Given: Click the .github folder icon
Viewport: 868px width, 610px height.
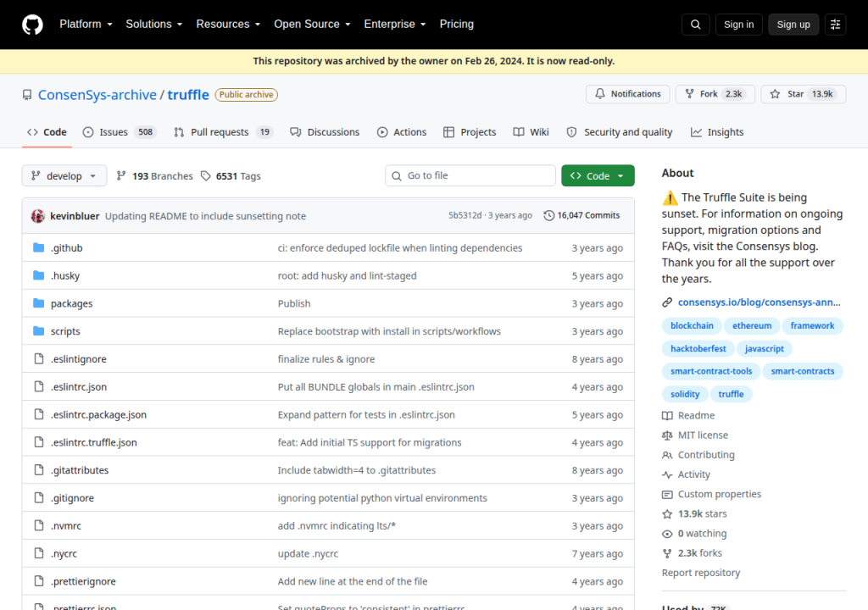Looking at the screenshot, I should point(38,247).
